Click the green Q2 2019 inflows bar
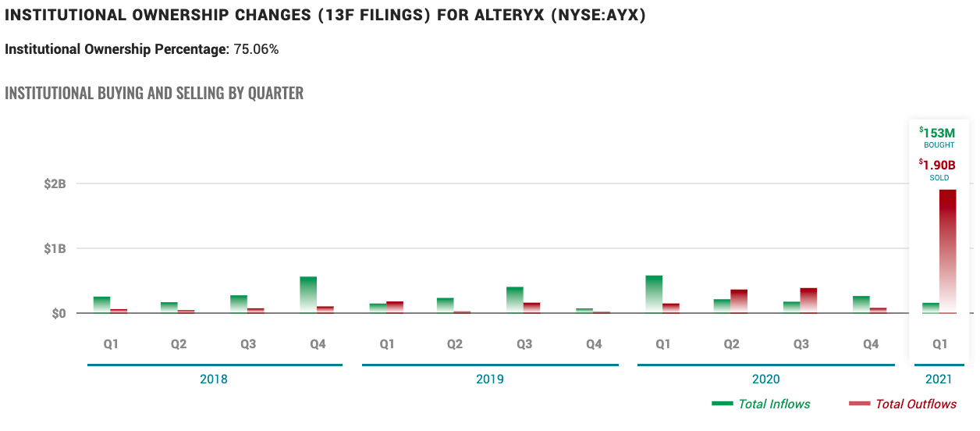Screen dimensions: 980x431 pos(446,305)
